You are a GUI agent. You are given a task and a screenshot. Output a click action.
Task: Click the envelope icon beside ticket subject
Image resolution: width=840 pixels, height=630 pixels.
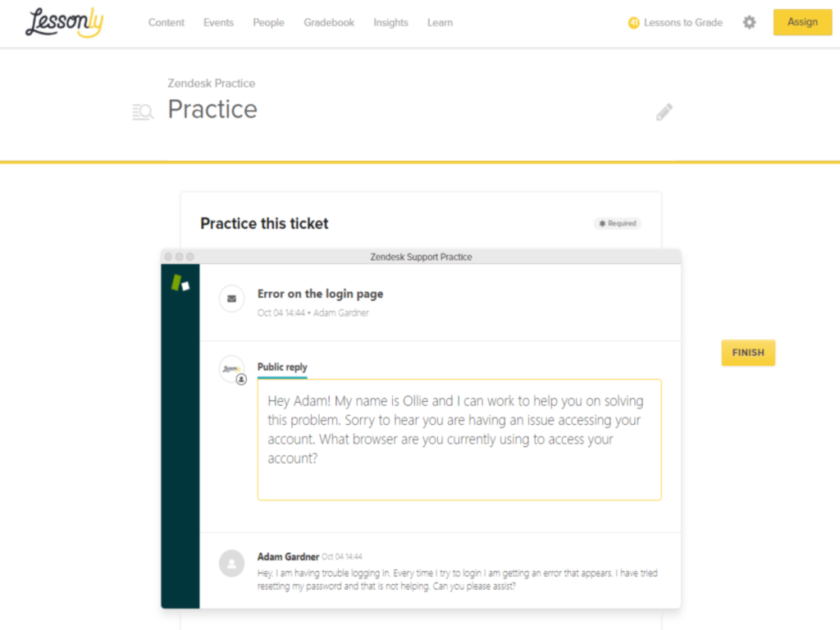point(231,299)
